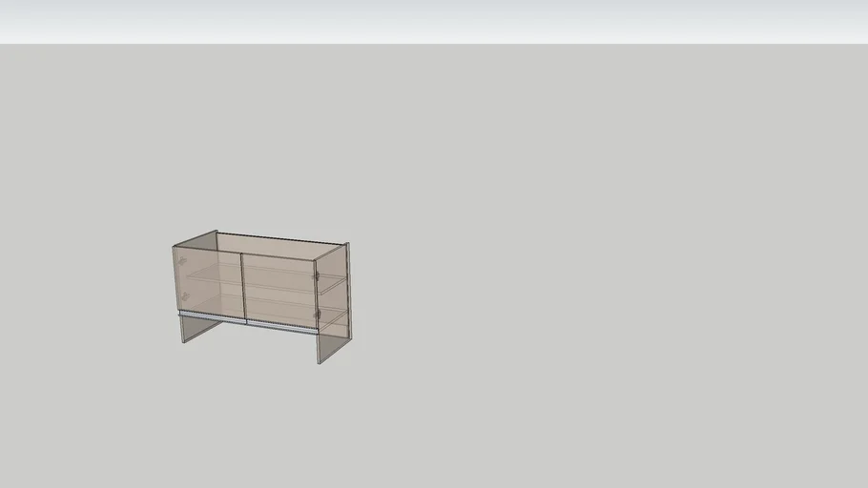Select the cabinet's left side panel leg

199,329
